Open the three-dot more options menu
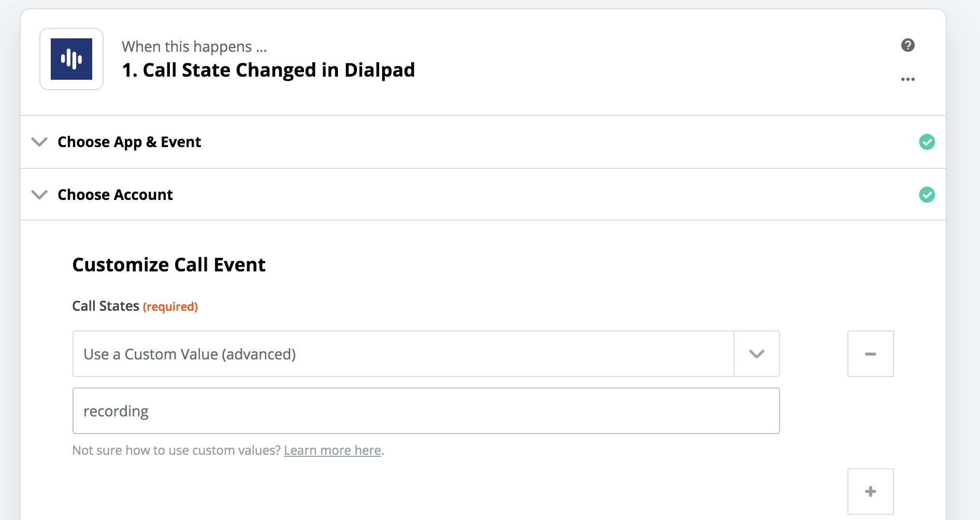 click(907, 79)
